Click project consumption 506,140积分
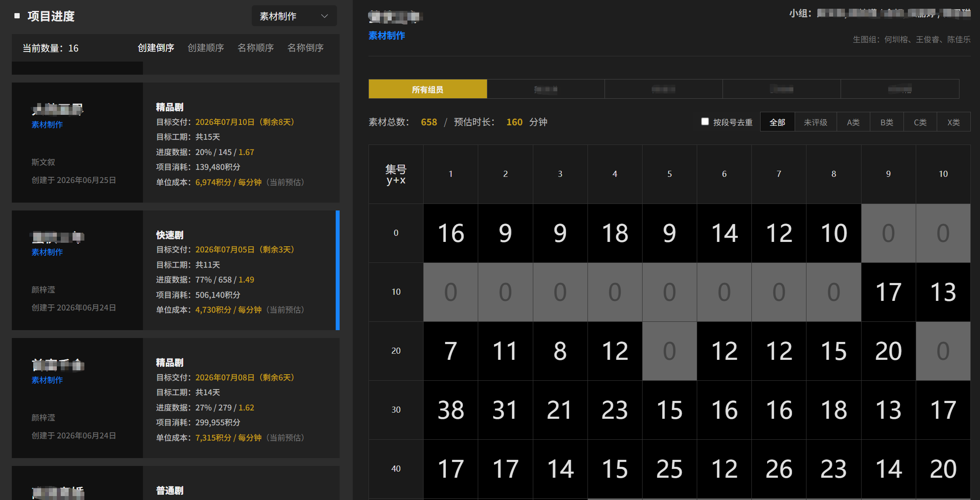This screenshot has width=980, height=500. coord(218,295)
